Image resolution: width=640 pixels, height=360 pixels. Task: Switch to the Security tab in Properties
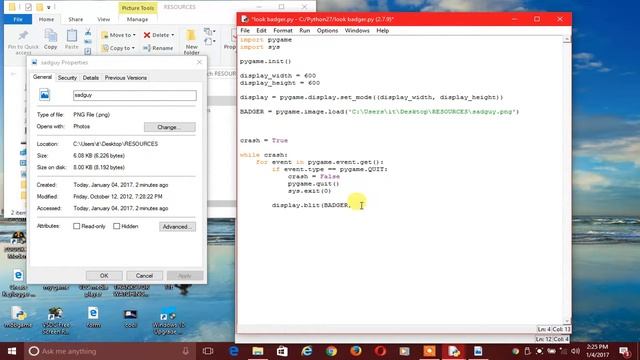[67, 78]
